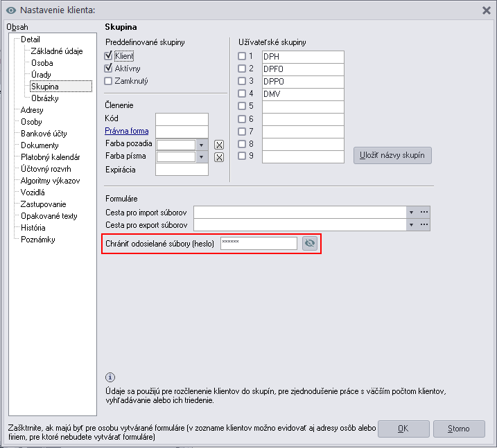Clear the Farba písma color with X
The height and width of the screenshot is (448, 497).
pyautogui.click(x=219, y=157)
